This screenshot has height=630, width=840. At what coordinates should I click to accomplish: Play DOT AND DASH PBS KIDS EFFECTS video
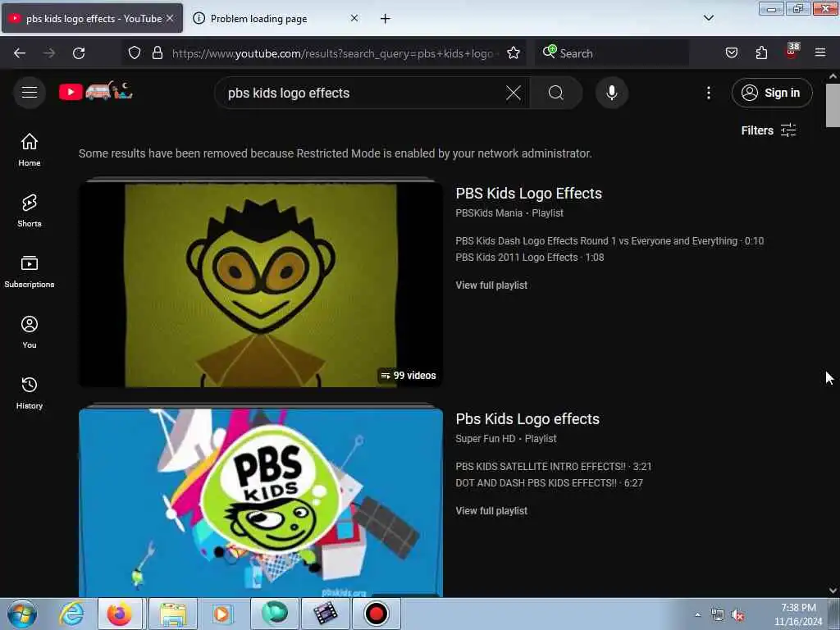[549, 482]
